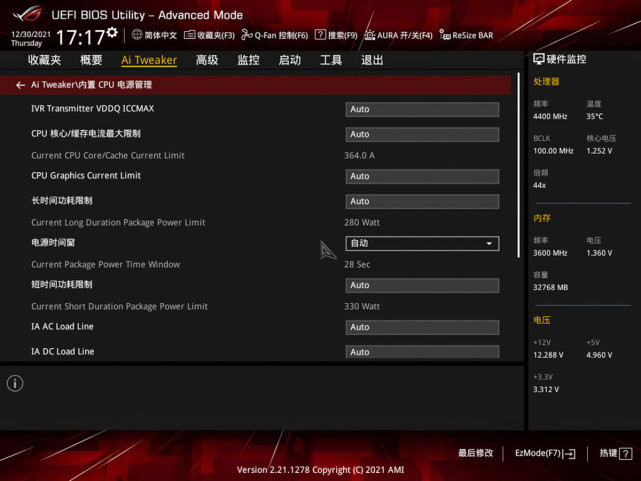Click the globe language icon

point(137,35)
